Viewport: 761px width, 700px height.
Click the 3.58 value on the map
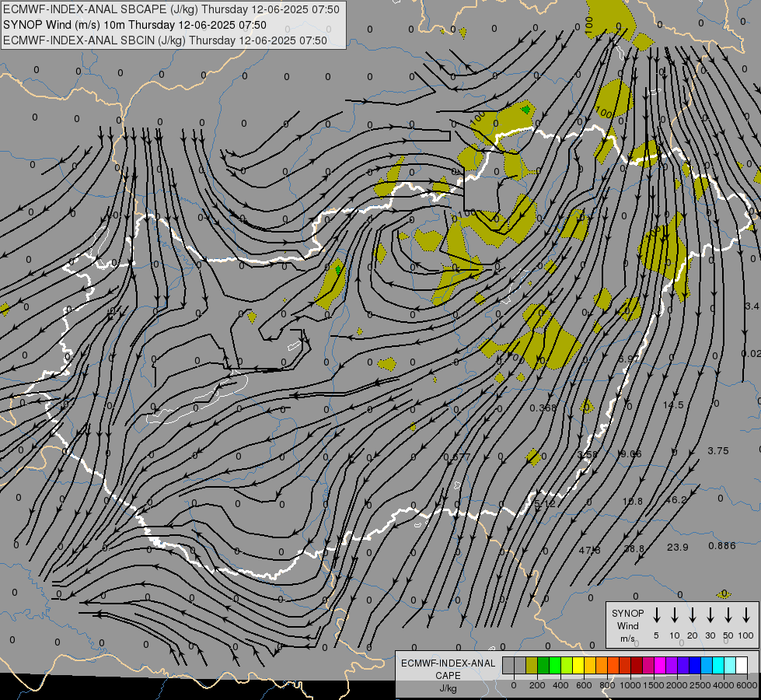(x=587, y=454)
